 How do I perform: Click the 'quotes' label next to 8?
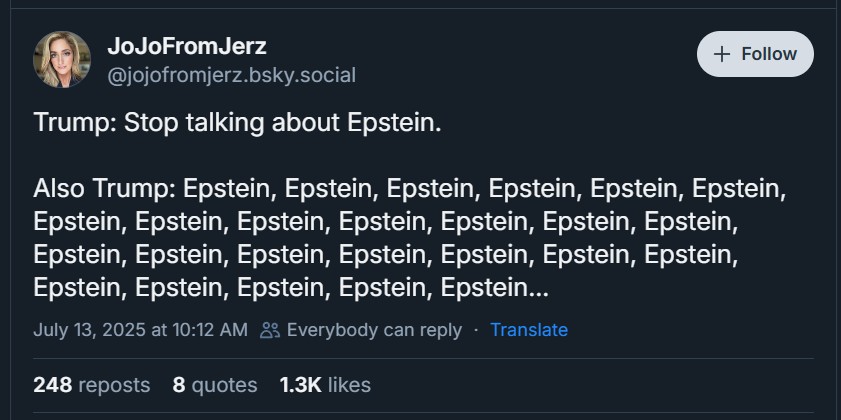point(225,384)
